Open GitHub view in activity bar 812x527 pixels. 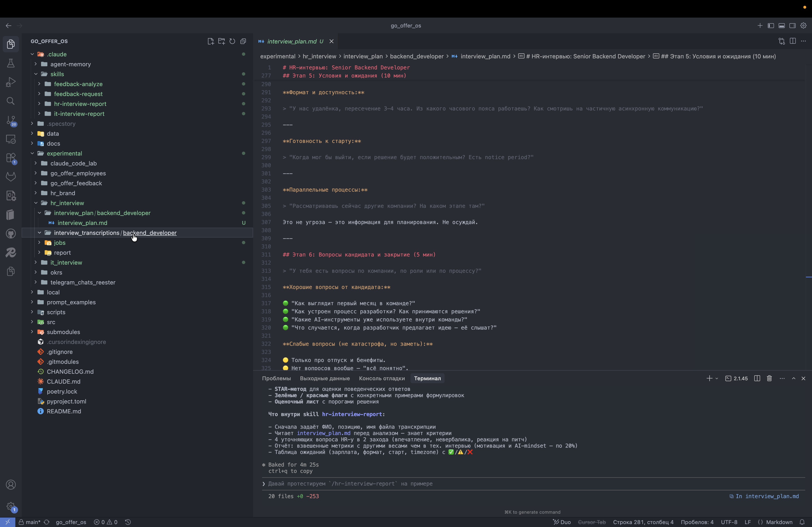[11, 234]
